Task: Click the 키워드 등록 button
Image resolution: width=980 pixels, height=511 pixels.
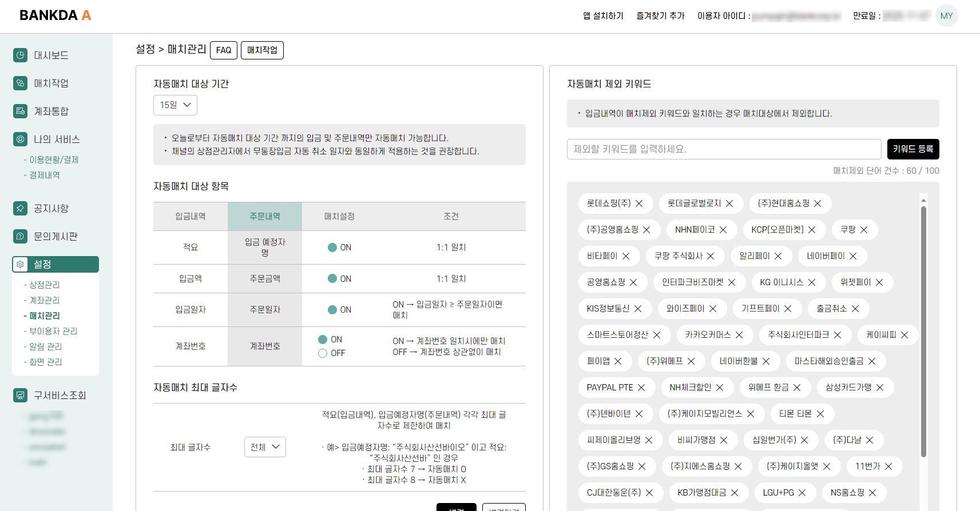Action: pos(913,149)
